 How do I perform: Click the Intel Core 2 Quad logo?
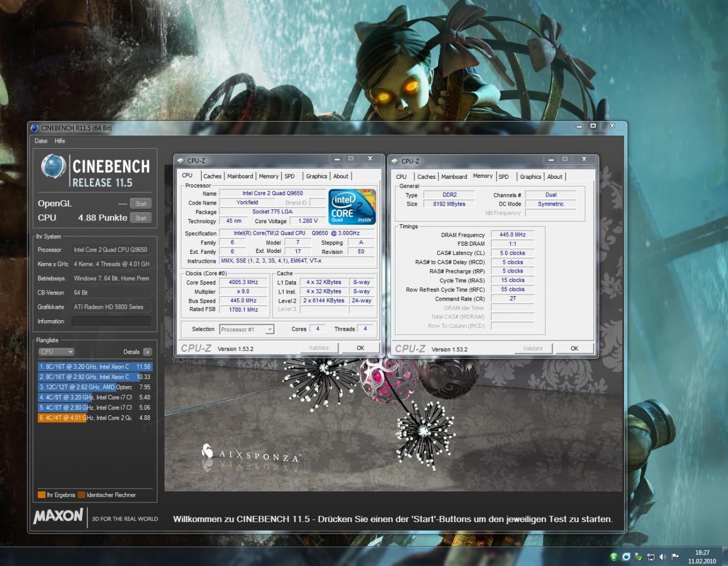[352, 207]
